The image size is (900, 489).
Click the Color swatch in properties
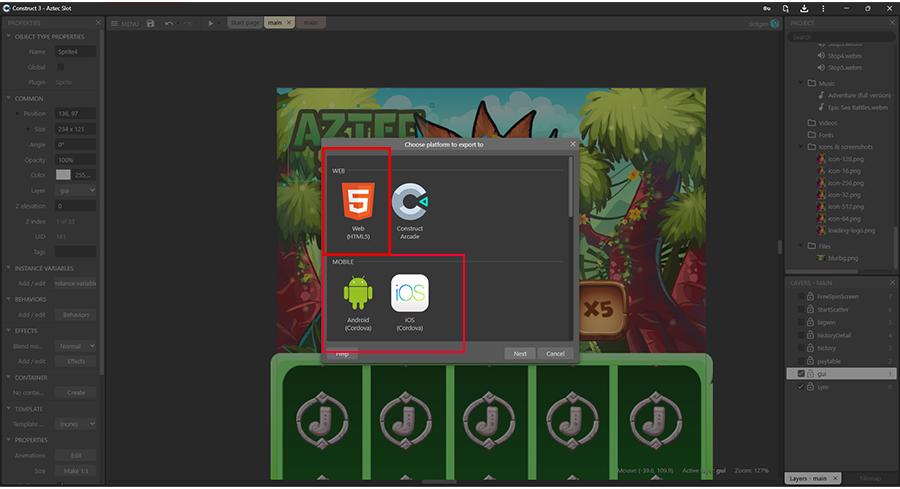63,175
